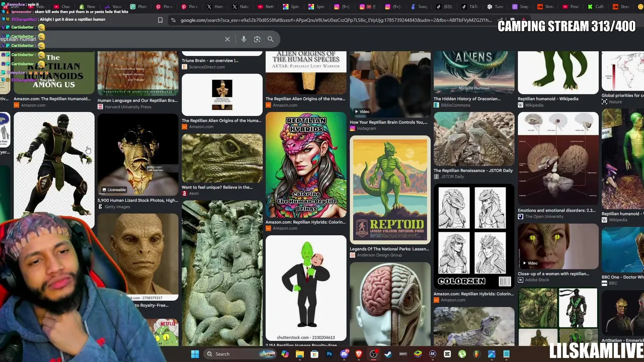Viewport: 644px width, 362px height.
Task: Open uTorrent from the taskbar
Action: pos(462,354)
